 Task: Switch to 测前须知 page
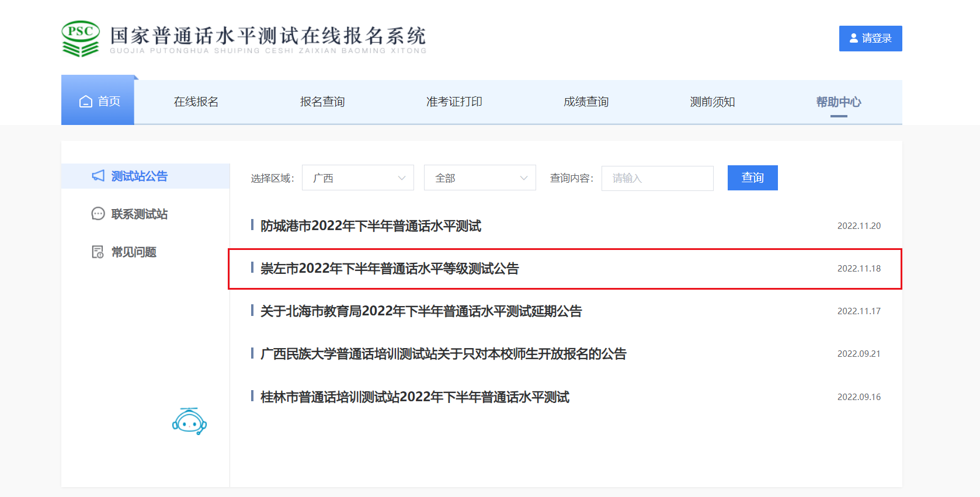coord(713,102)
